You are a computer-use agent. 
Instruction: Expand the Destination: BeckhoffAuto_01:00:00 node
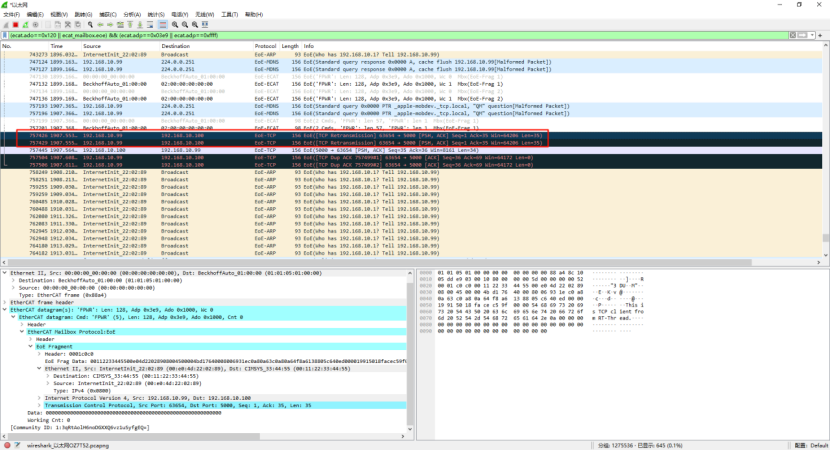13,281
